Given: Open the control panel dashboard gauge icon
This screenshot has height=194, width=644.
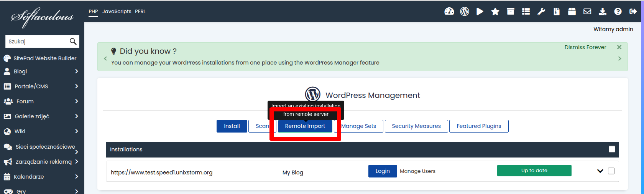Looking at the screenshot, I should (449, 12).
